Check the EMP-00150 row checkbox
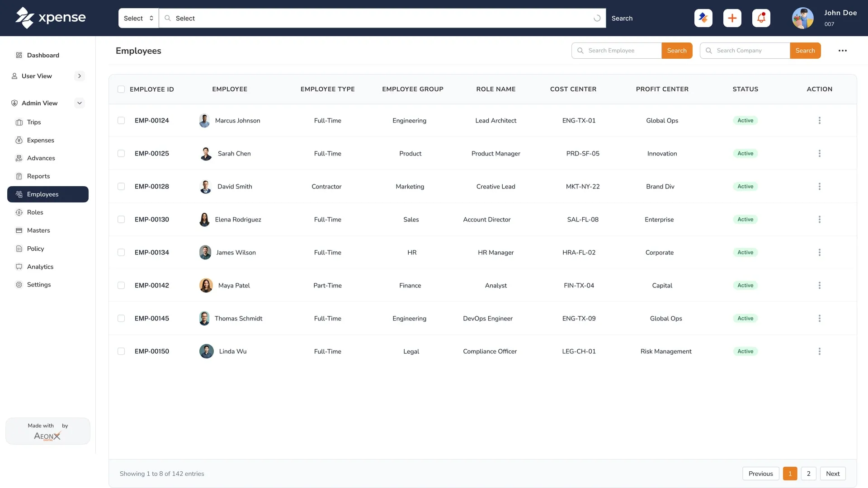 pyautogui.click(x=121, y=352)
